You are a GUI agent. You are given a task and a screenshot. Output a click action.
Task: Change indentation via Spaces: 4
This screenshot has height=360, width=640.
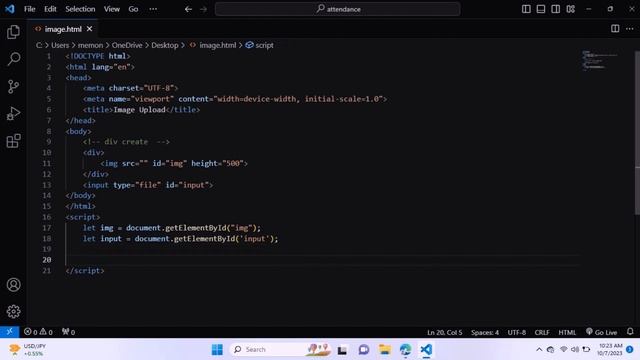(x=484, y=332)
